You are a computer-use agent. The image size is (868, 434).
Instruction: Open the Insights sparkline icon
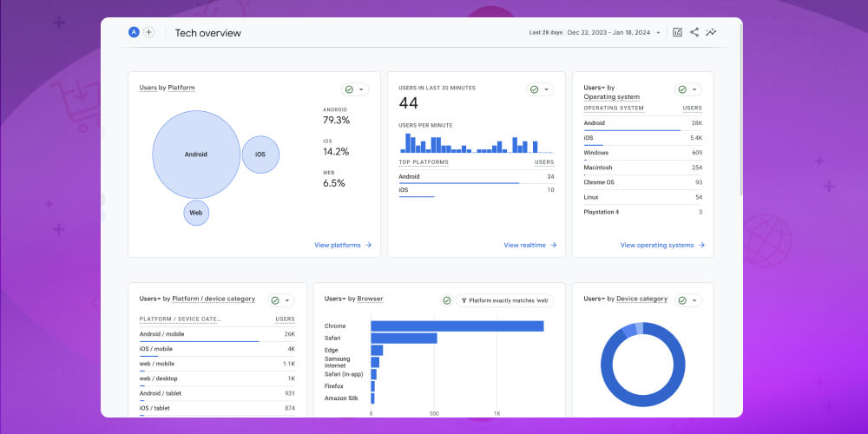tap(711, 32)
